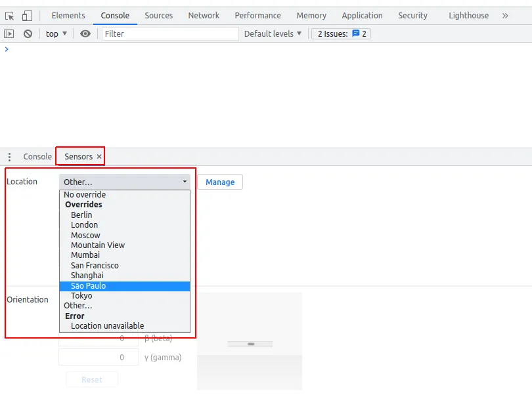Create live expression with eye icon
Viewport: 532px width, 395px height.
pos(85,34)
